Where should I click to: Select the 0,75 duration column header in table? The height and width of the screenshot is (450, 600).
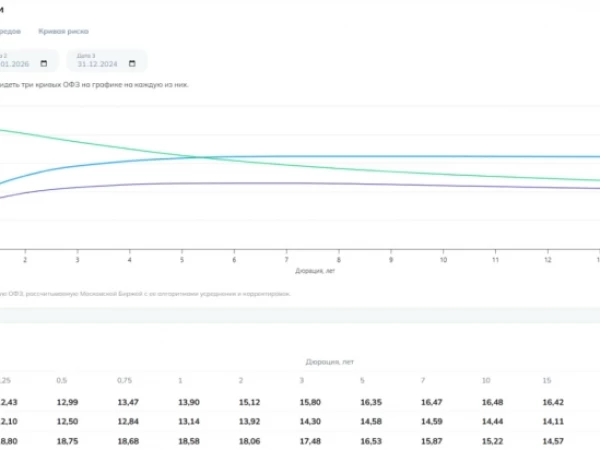(124, 380)
